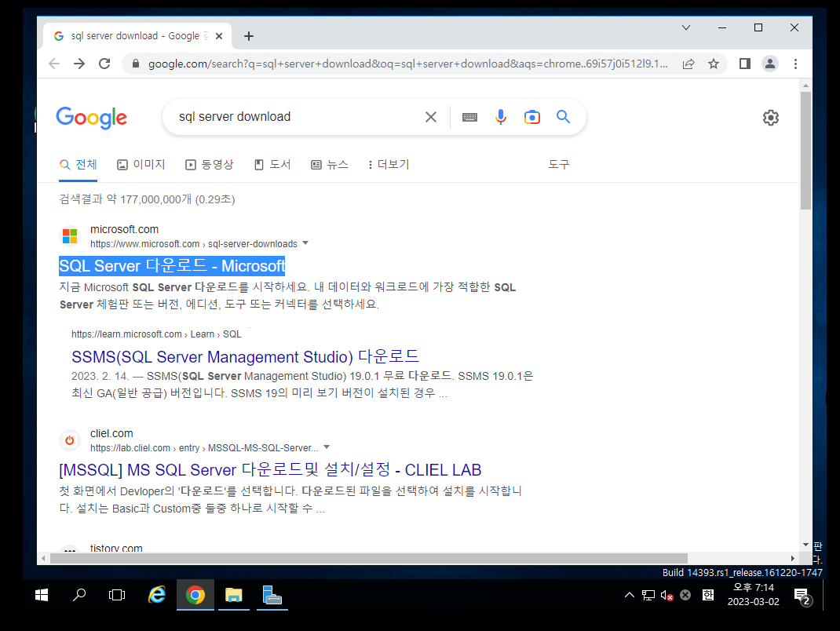Select the 전체 results tab
This screenshot has width=840, height=631.
click(x=79, y=165)
